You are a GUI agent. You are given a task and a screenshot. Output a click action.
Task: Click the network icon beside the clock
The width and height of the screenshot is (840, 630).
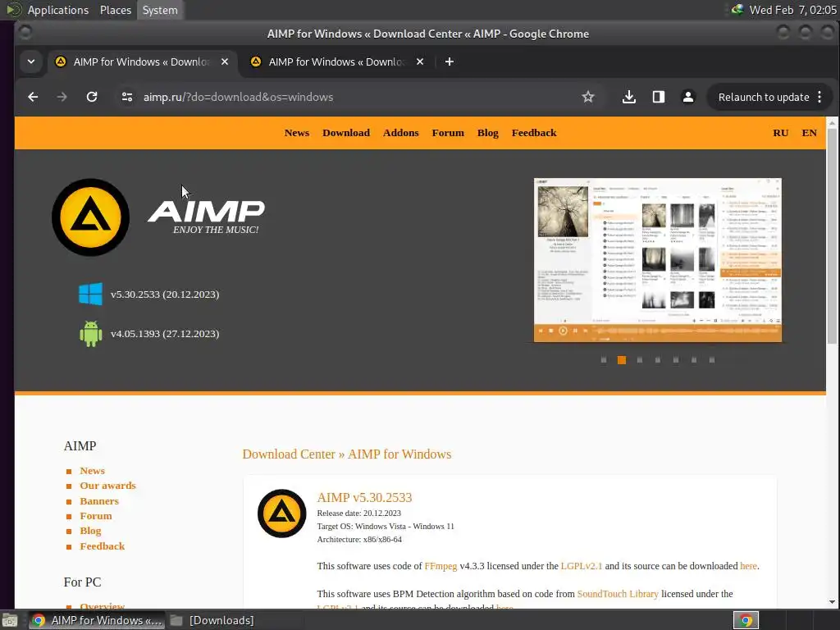(x=737, y=10)
